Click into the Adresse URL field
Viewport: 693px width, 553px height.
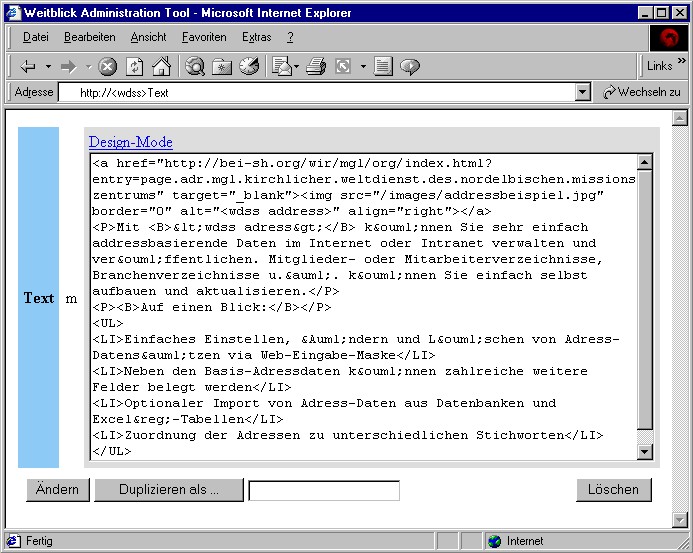click(317, 92)
